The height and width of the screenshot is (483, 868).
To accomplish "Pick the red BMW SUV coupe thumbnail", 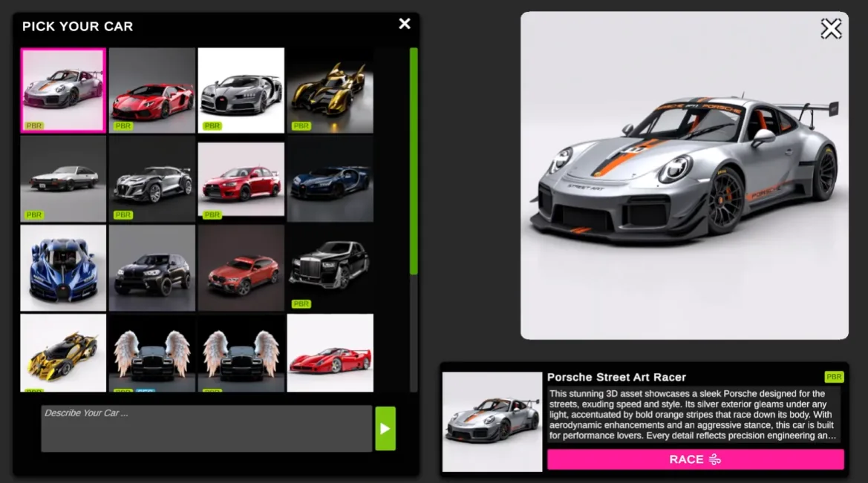I will click(241, 268).
